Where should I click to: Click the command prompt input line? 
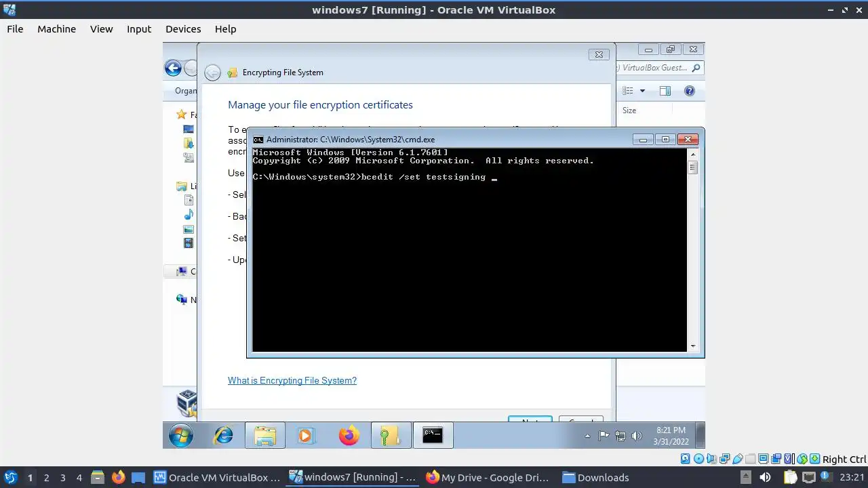pos(375,177)
